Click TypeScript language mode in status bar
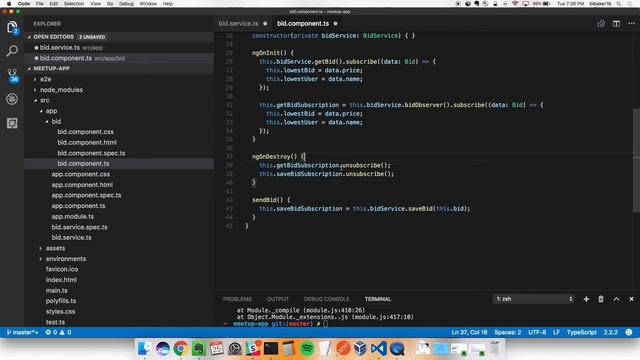This screenshot has width=640, height=360. tap(582, 332)
